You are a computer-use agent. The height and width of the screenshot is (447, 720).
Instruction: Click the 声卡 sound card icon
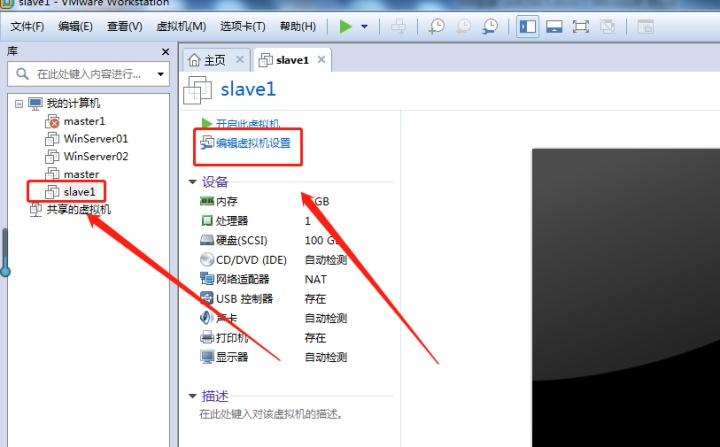pos(207,317)
